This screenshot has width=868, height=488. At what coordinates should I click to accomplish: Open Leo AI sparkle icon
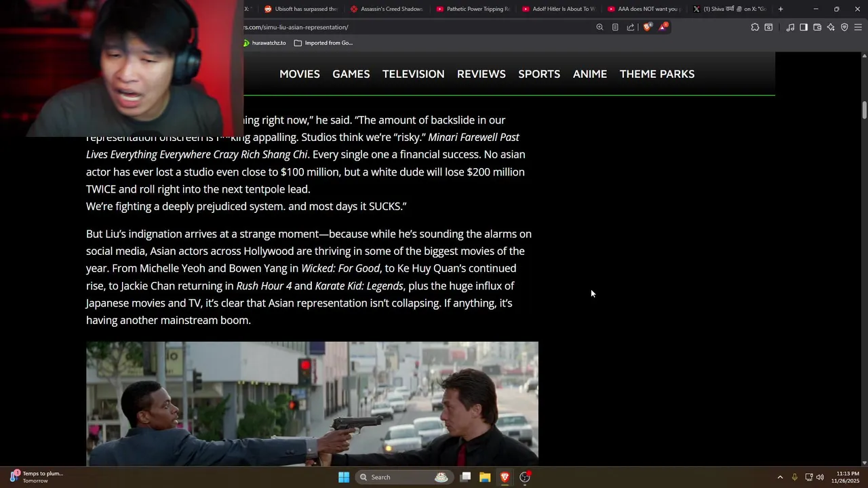831,27
